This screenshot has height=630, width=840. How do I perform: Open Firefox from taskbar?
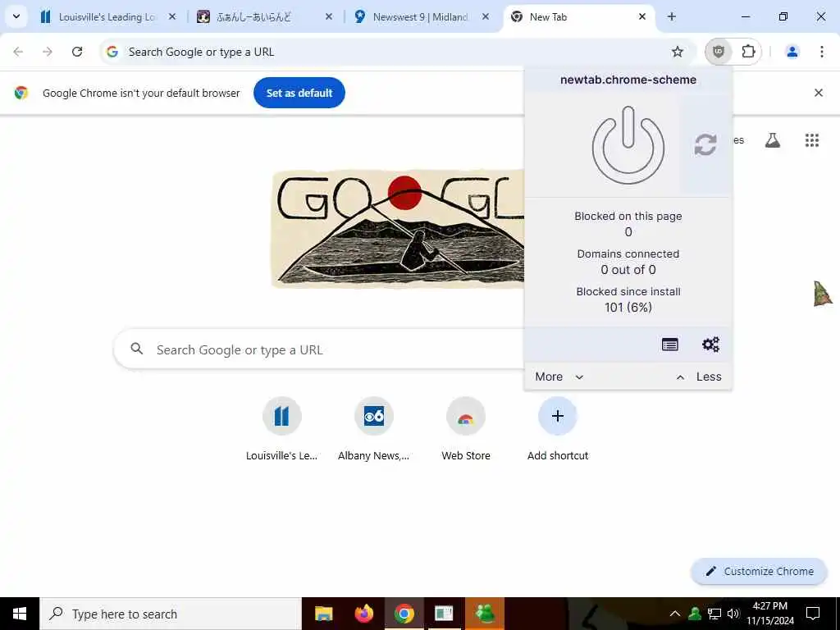coord(363,614)
